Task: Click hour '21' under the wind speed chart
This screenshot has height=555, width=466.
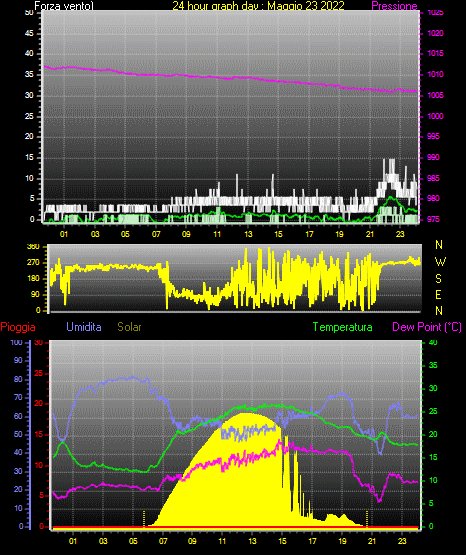Action: pos(370,234)
